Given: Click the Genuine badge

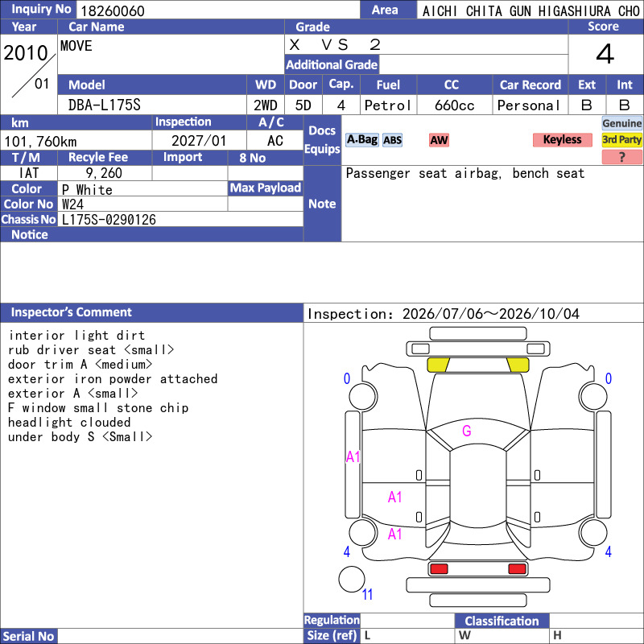Looking at the screenshot, I should click(x=621, y=123).
